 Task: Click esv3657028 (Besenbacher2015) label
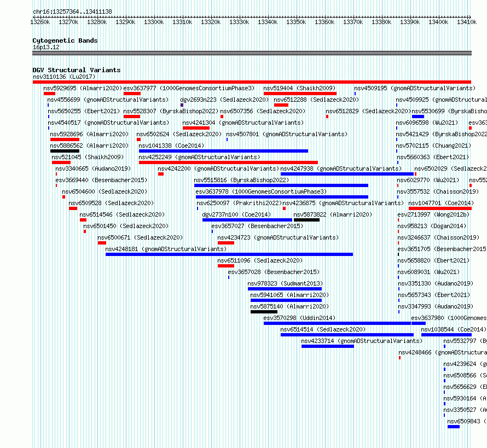tap(274, 272)
